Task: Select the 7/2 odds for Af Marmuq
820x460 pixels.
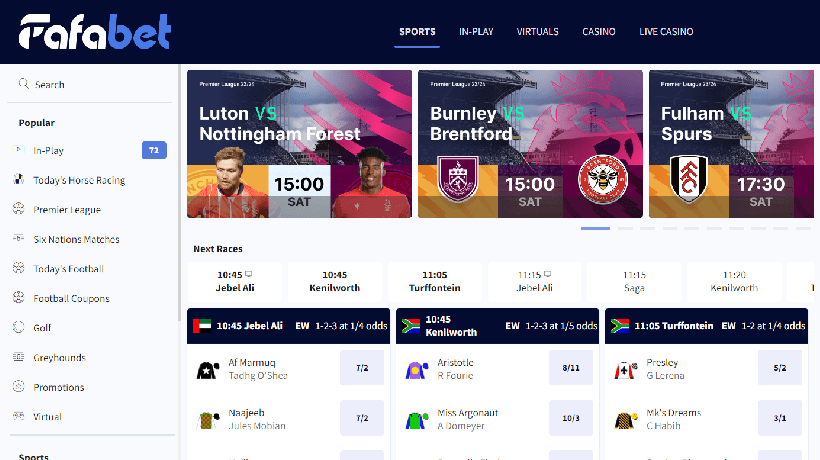Action: pyautogui.click(x=362, y=368)
